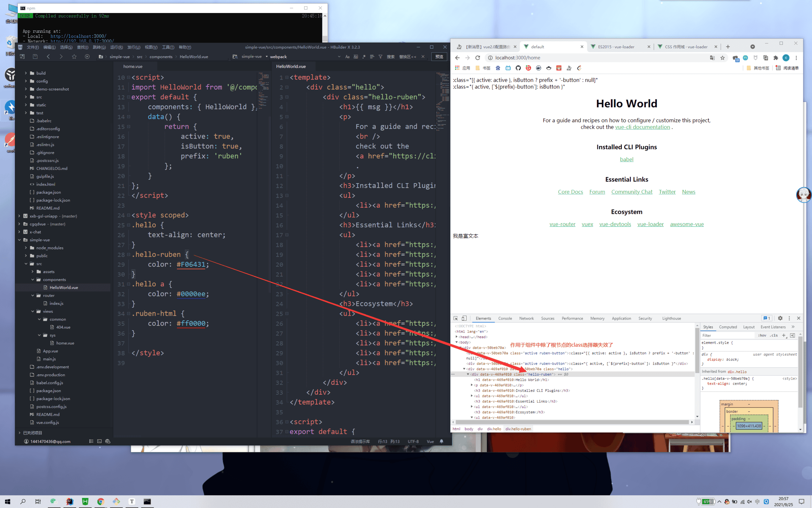Expand the build folder in project tree
Viewport: 812px width, 508px height.
point(26,73)
